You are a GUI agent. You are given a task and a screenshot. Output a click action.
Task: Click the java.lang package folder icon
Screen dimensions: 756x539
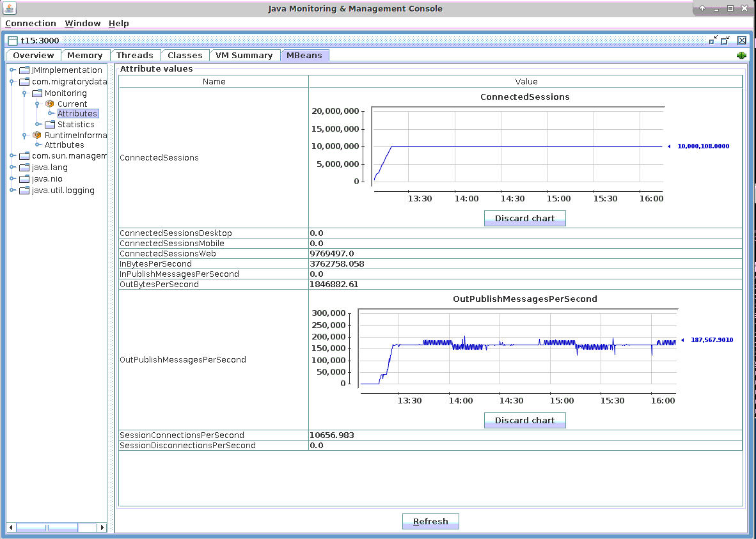[x=24, y=168]
